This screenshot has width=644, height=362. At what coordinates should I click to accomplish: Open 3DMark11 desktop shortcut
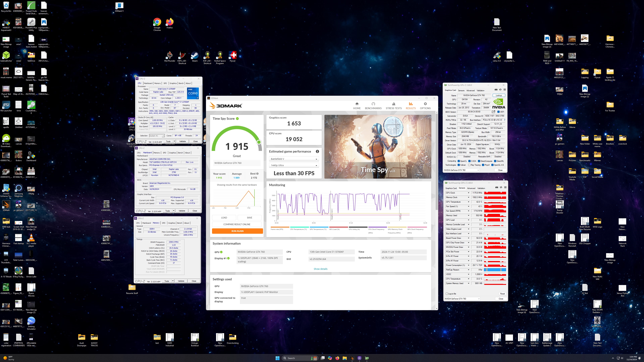click(x=119, y=7)
